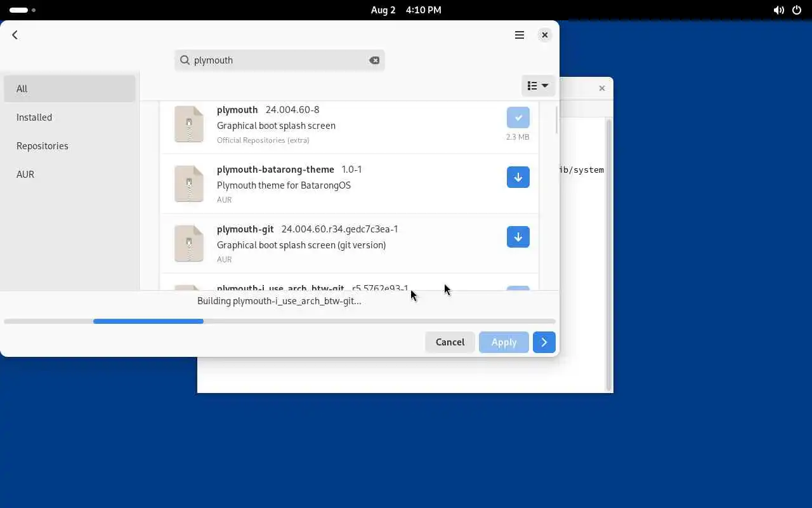
Task: Select the Installed category
Action: tap(70, 117)
